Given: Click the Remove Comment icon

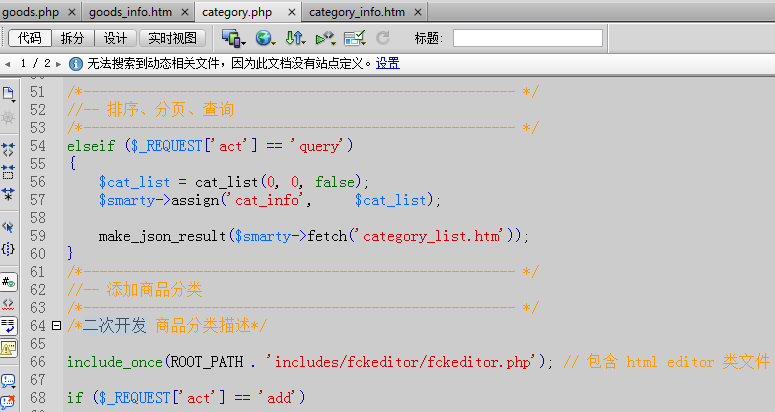Looking at the screenshot, I should click(8, 402).
